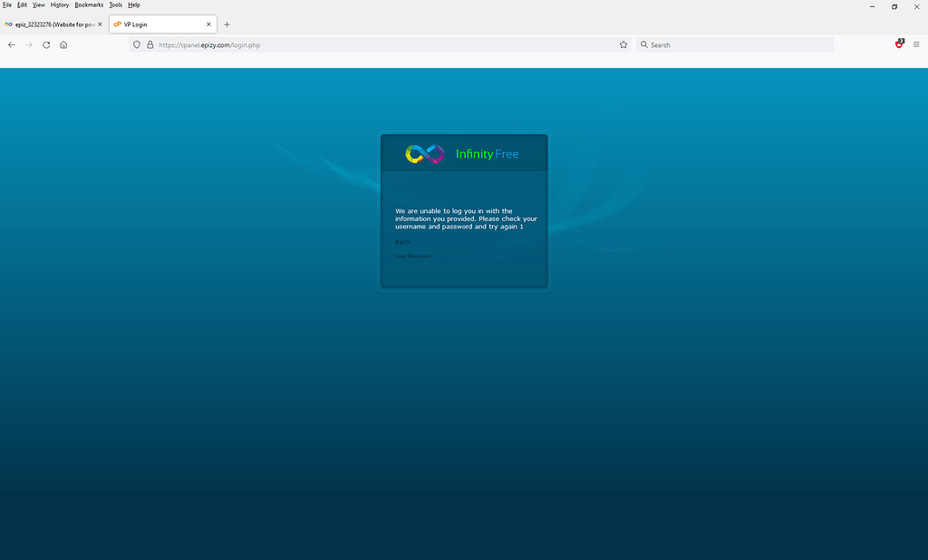
Task: Open the red ad blocker extension icon
Action: coord(898,43)
